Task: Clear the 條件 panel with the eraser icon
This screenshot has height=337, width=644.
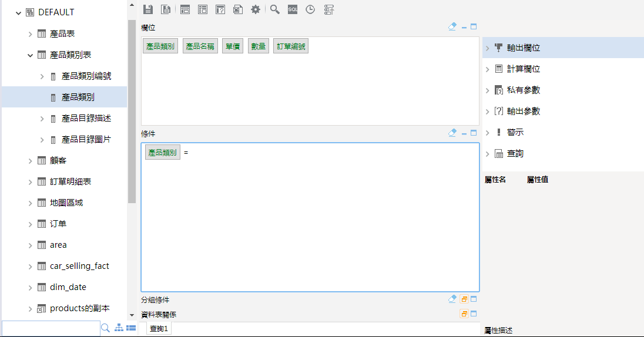Action: 452,133
